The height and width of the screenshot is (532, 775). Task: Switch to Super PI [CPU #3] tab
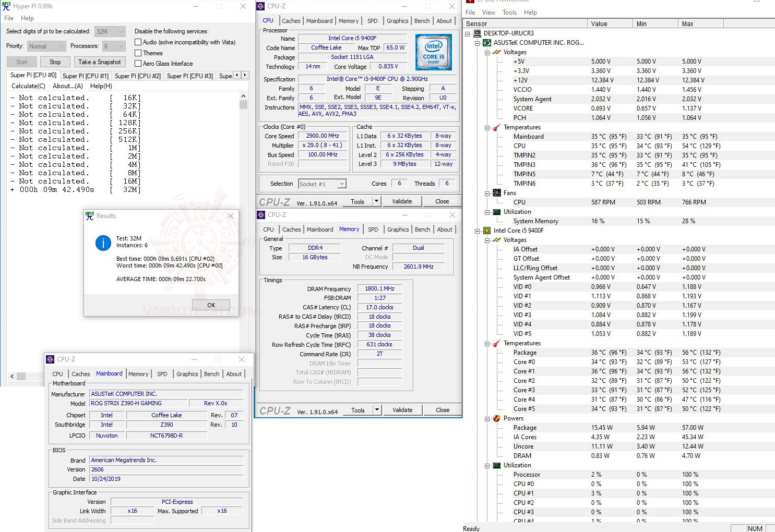[190, 76]
